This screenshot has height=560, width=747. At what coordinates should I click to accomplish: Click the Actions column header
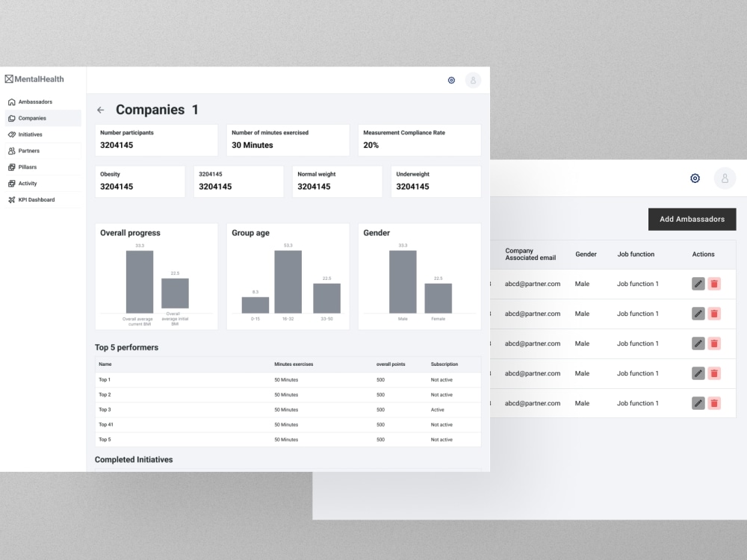[x=703, y=255]
